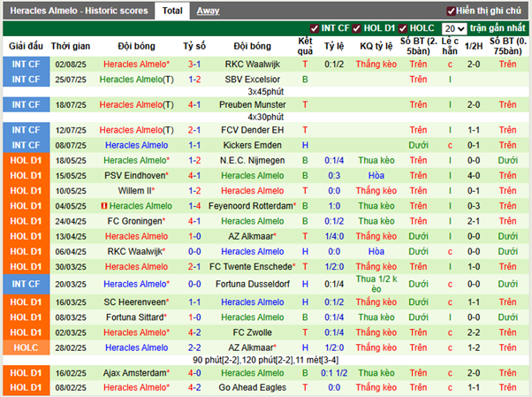Open N.E.C. Nijmegen team link
This screenshot has width=532, height=397.
253,160
